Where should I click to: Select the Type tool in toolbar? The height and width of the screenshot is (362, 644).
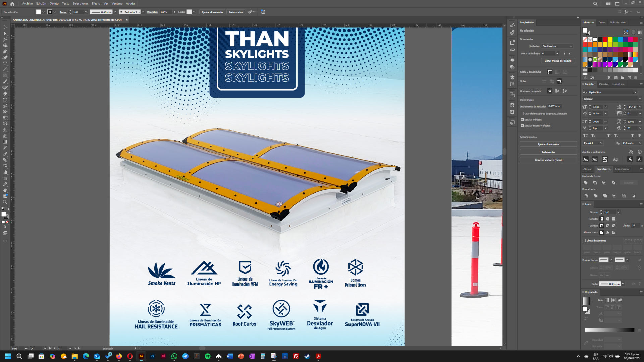click(5, 64)
